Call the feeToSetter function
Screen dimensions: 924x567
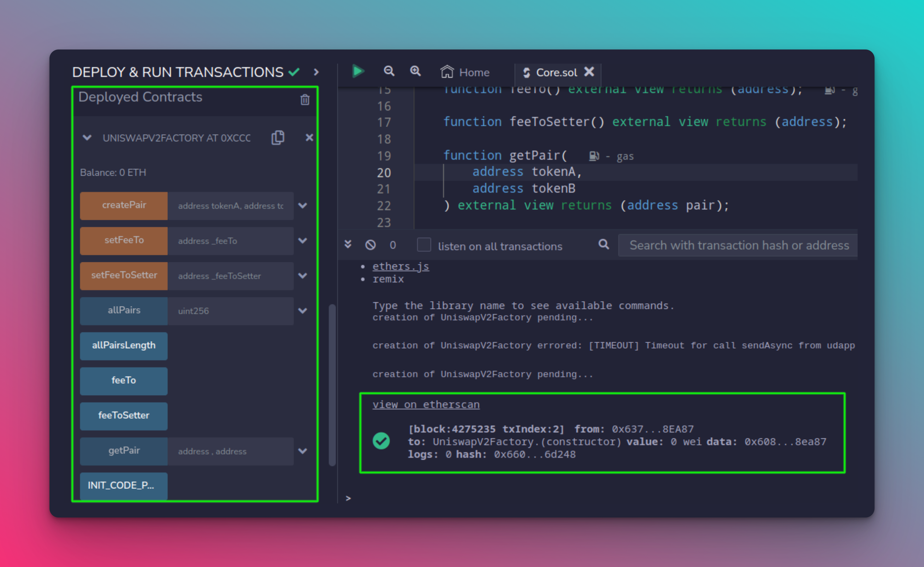coord(124,416)
